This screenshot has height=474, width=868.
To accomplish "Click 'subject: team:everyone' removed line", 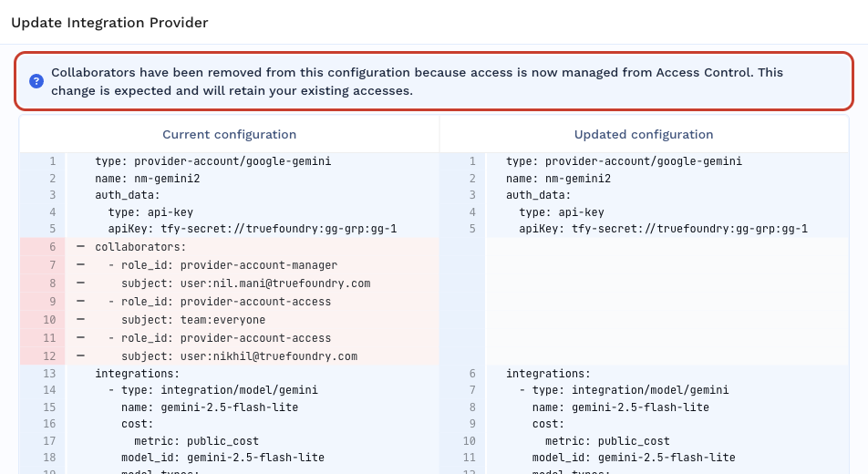I will (193, 320).
